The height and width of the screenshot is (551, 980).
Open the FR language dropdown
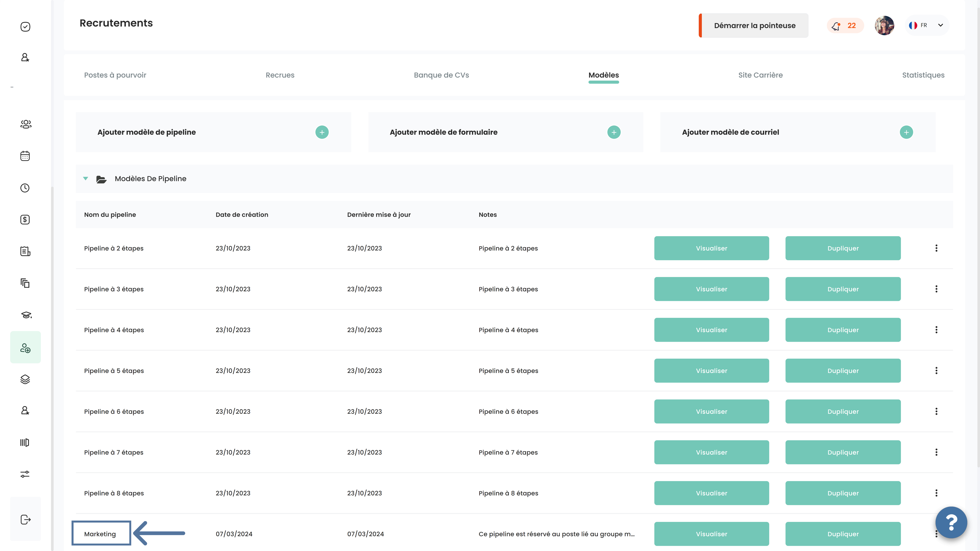coord(927,25)
